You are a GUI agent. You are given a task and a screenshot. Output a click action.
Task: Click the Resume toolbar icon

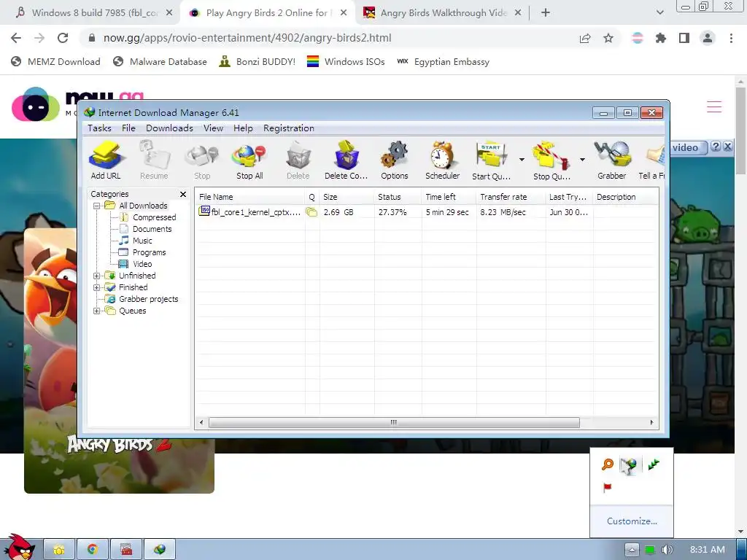[x=154, y=160]
